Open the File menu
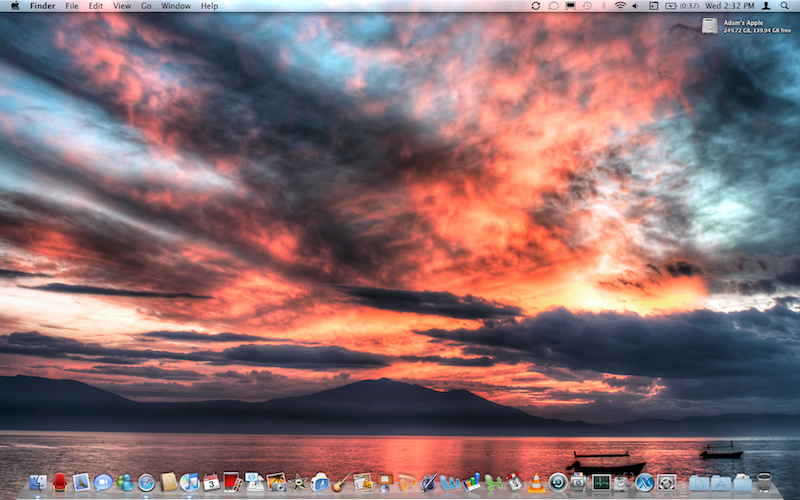 tap(72, 6)
